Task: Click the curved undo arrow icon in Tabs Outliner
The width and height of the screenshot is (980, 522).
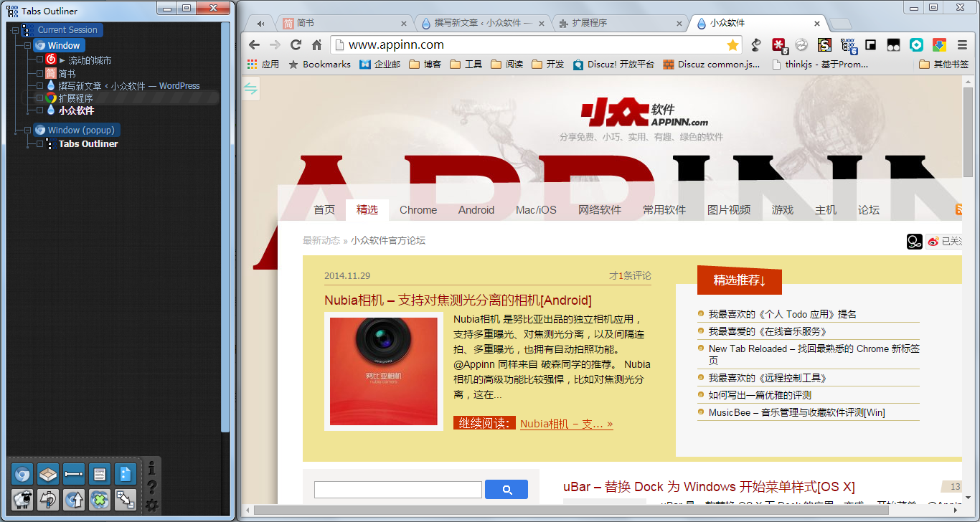Action: click(48, 500)
